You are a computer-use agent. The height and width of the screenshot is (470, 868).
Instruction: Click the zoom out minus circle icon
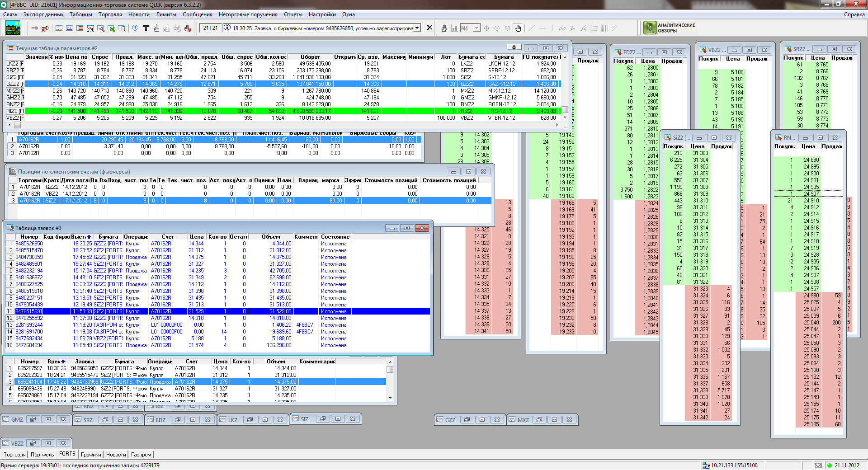click(x=507, y=28)
